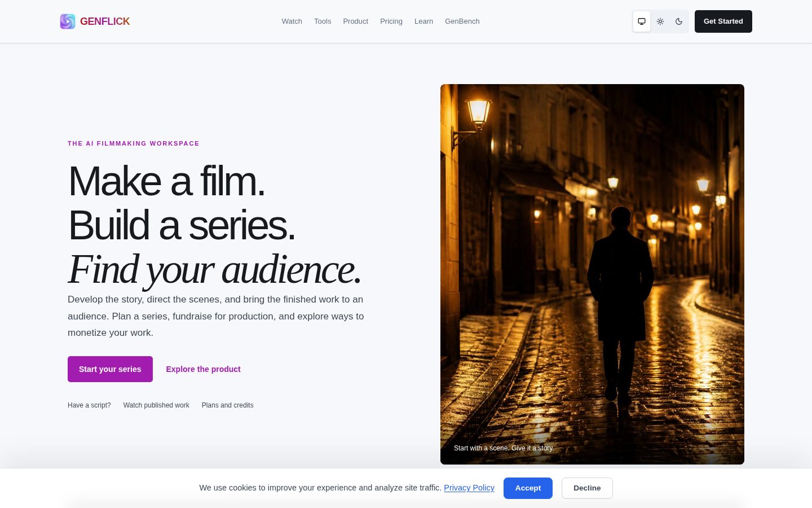This screenshot has width=812, height=508.
Task: Go to the Pricing page
Action: point(391,21)
